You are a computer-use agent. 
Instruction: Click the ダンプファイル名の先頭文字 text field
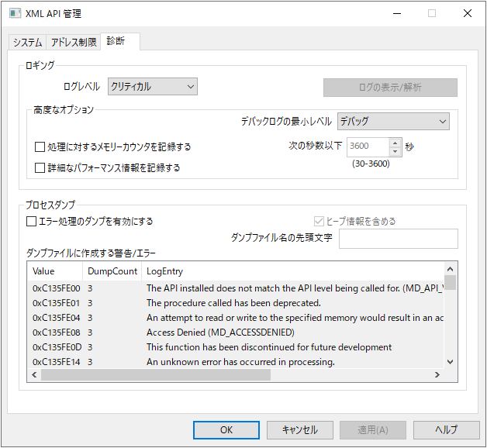click(398, 239)
